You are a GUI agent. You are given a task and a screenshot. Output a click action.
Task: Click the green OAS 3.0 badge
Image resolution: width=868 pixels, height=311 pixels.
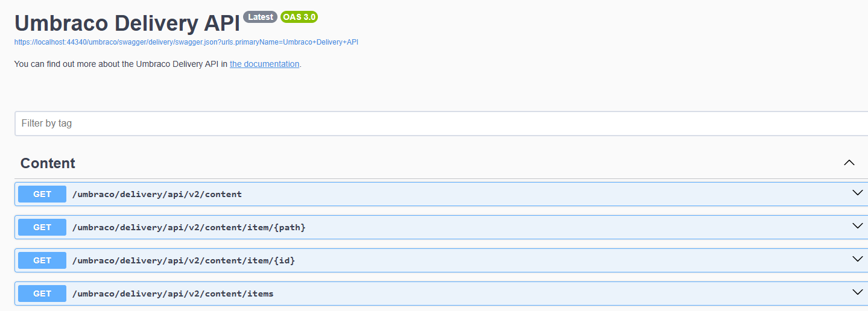point(299,17)
